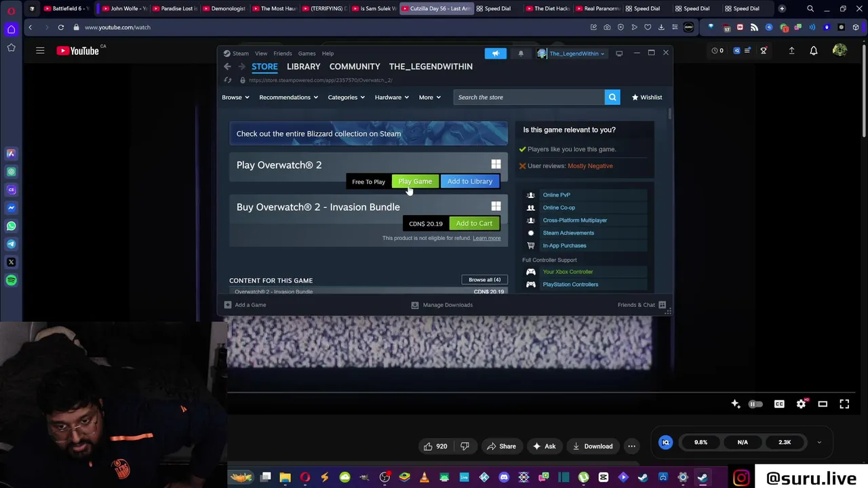Go back in the browser

pyautogui.click(x=30, y=27)
